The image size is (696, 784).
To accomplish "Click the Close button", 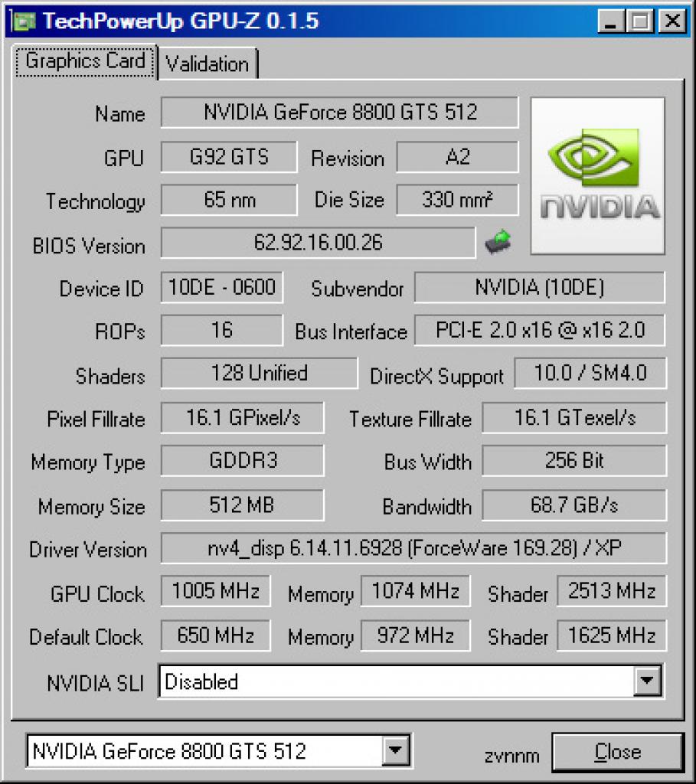I will pyautogui.click(x=618, y=752).
